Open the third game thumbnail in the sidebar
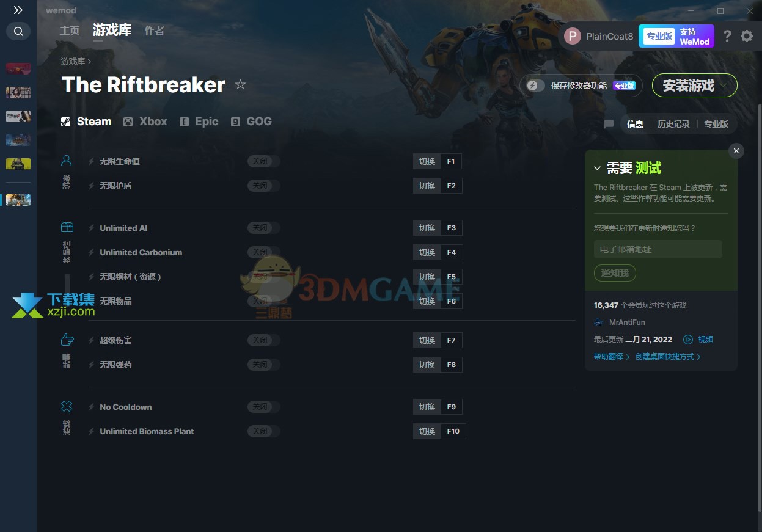Screen dimensions: 762x532 18,116
